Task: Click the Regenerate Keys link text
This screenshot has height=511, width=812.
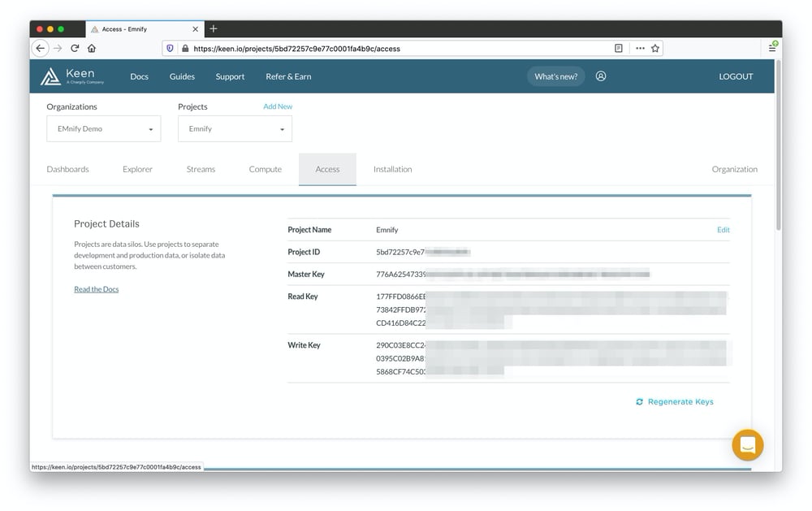Action: [680, 401]
